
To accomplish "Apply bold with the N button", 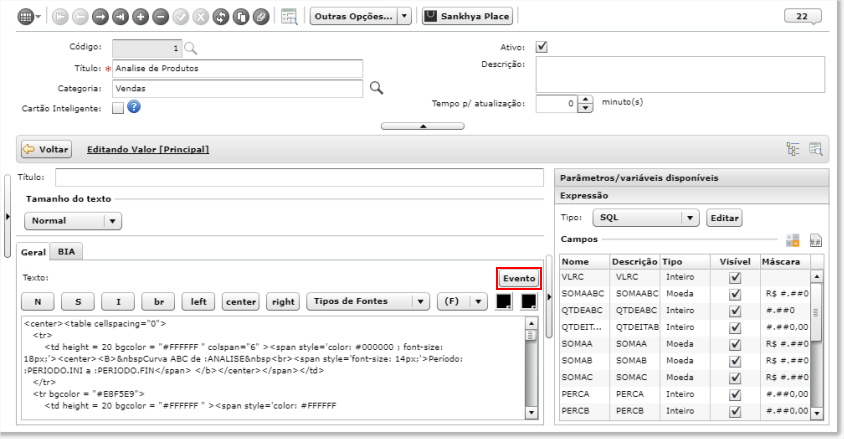I will 38,301.
